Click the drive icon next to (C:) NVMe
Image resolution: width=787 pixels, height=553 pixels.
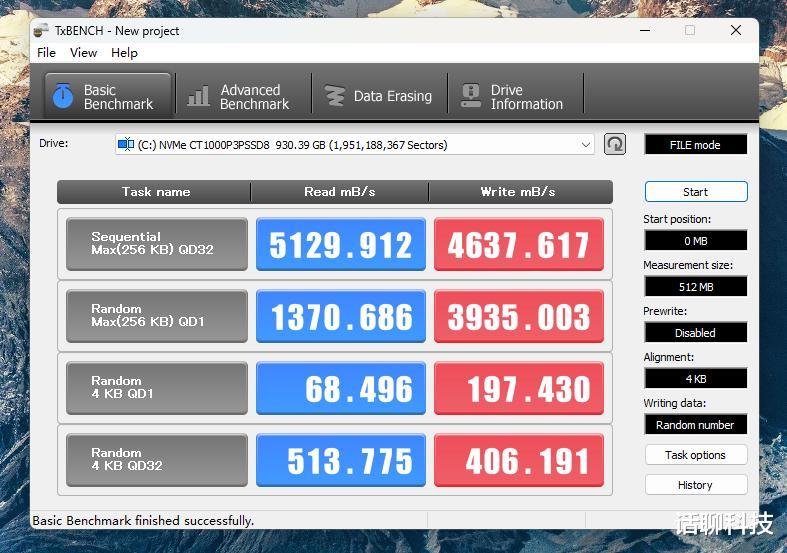pos(125,145)
